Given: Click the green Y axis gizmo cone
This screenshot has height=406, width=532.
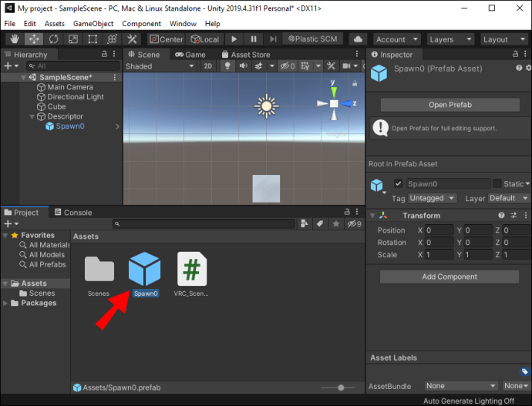Looking at the screenshot, I should point(334,92).
